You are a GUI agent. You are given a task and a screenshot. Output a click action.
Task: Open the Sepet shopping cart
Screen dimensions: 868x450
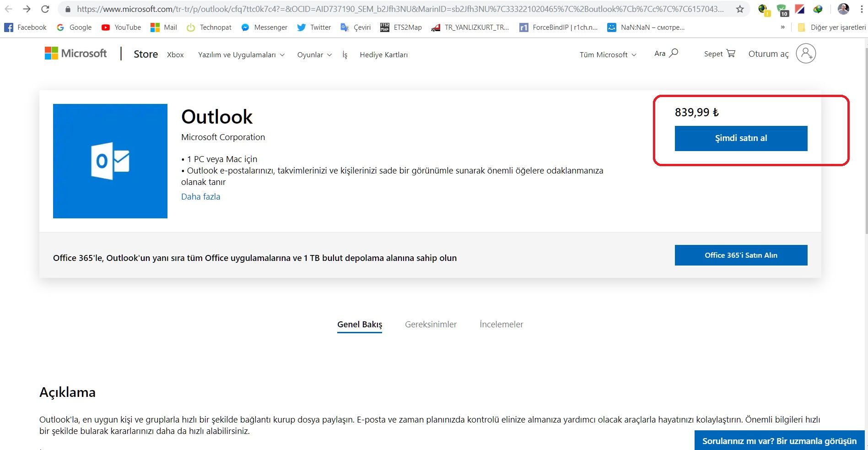point(720,54)
